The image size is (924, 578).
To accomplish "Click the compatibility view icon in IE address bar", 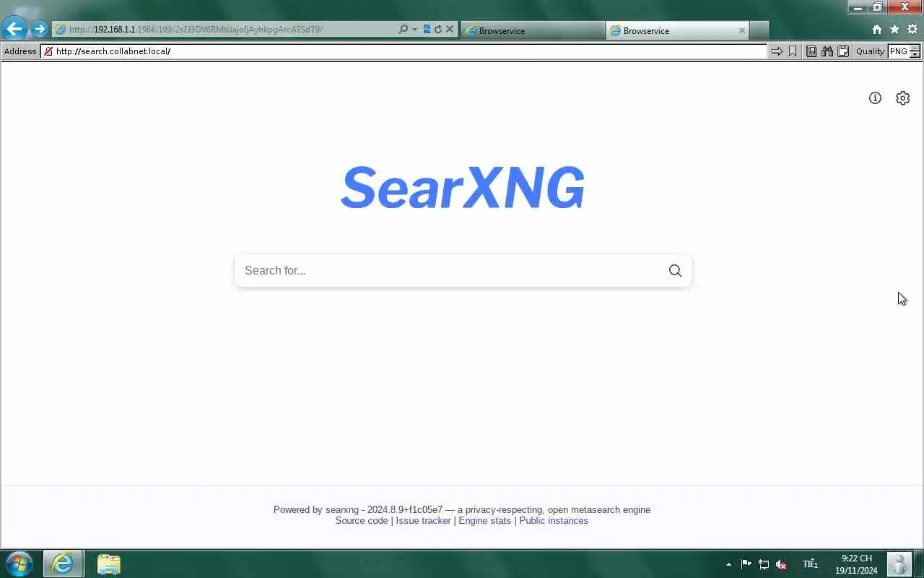I will tap(427, 30).
